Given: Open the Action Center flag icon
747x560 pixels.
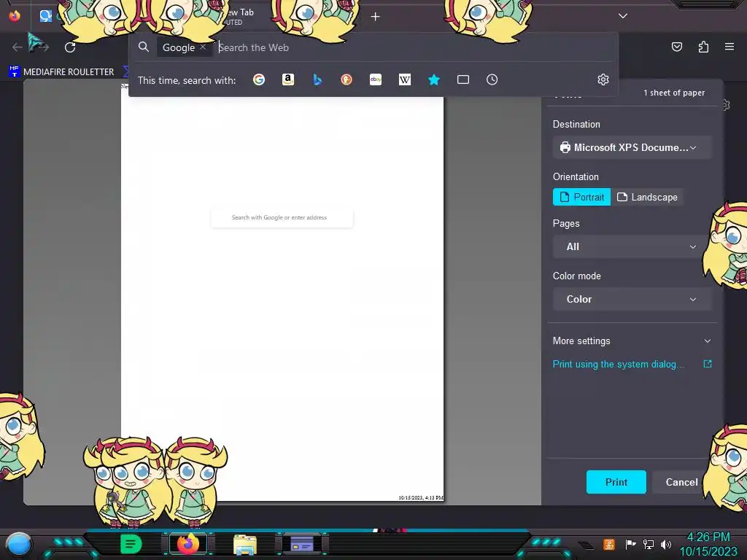Looking at the screenshot, I should pos(630,544).
